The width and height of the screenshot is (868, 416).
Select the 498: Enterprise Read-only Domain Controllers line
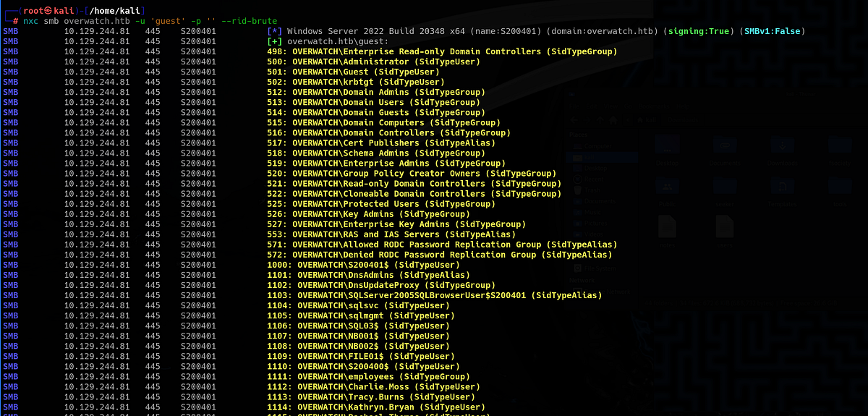pyautogui.click(x=442, y=52)
